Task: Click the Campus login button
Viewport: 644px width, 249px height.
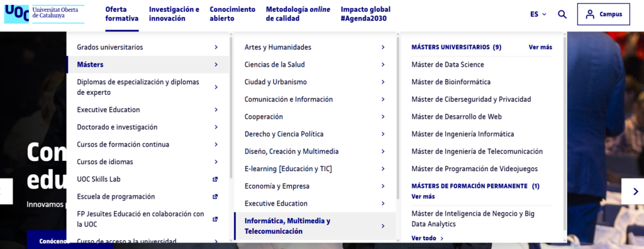Action: pos(603,14)
